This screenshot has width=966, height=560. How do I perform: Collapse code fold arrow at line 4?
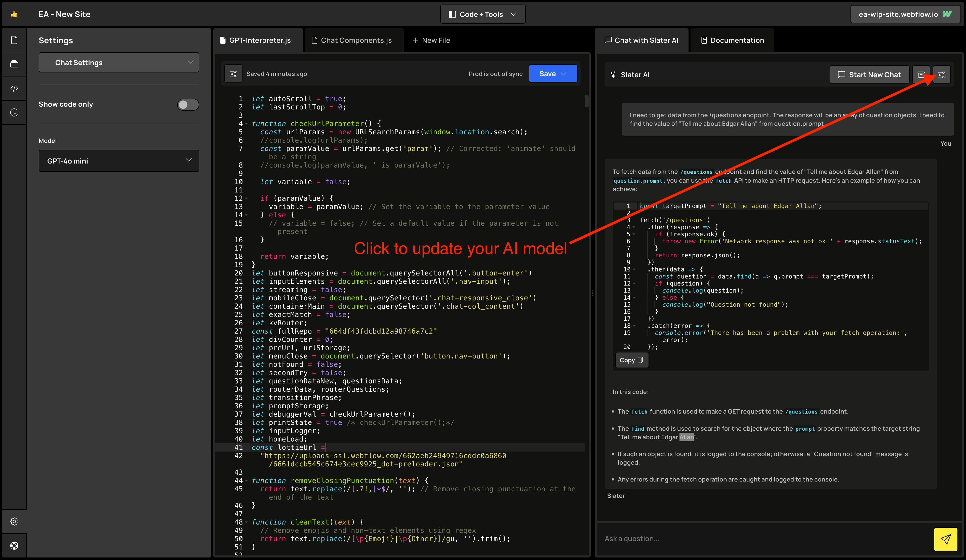coord(247,124)
